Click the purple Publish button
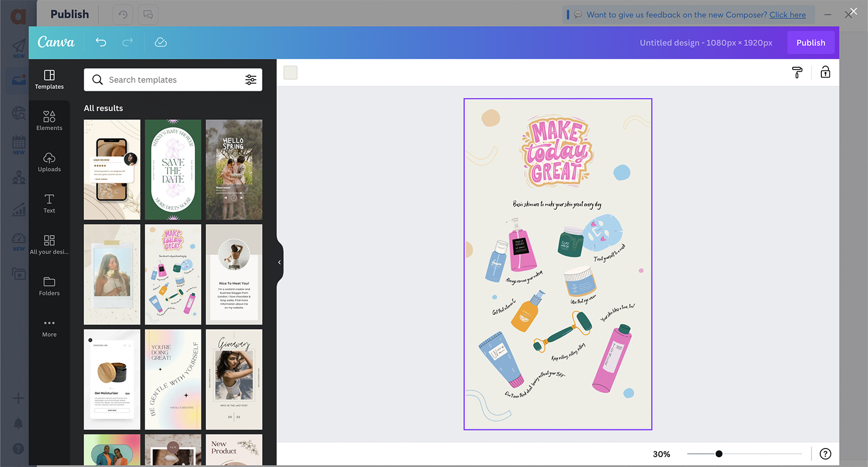Screen dimensions: 868x467 pyautogui.click(x=810, y=43)
